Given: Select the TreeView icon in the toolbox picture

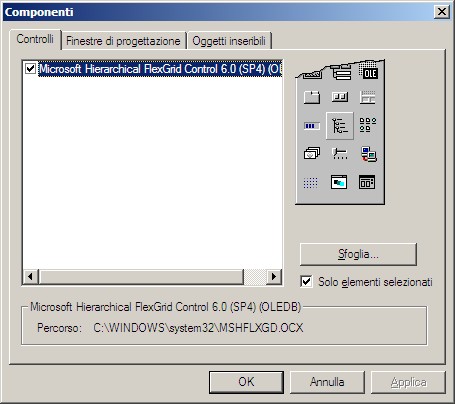Looking at the screenshot, I should click(340, 126).
